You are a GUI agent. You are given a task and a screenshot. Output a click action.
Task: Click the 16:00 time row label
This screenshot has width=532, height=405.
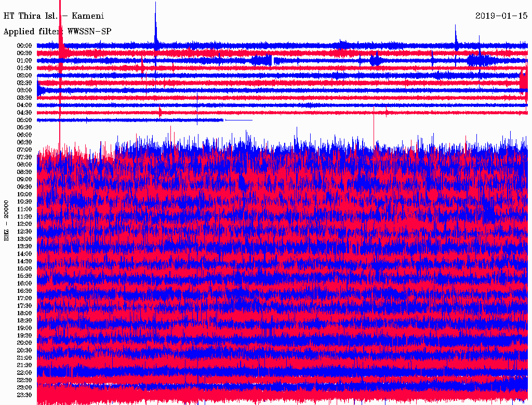(24, 283)
